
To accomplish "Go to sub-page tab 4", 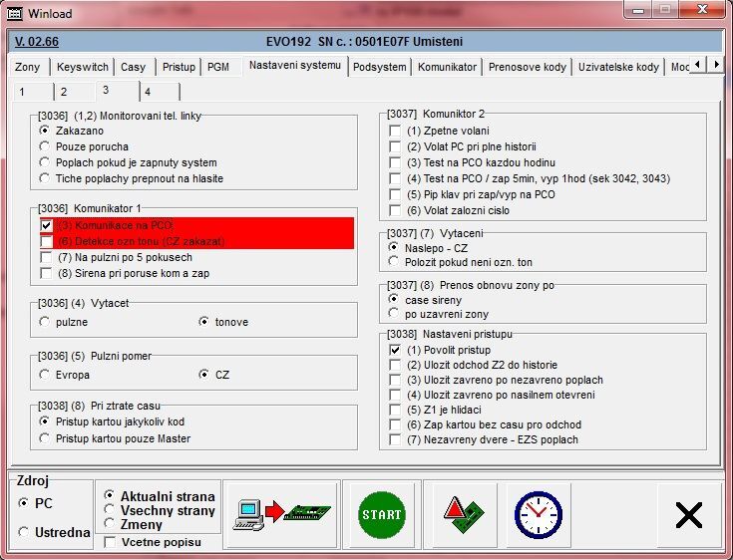I will [147, 92].
